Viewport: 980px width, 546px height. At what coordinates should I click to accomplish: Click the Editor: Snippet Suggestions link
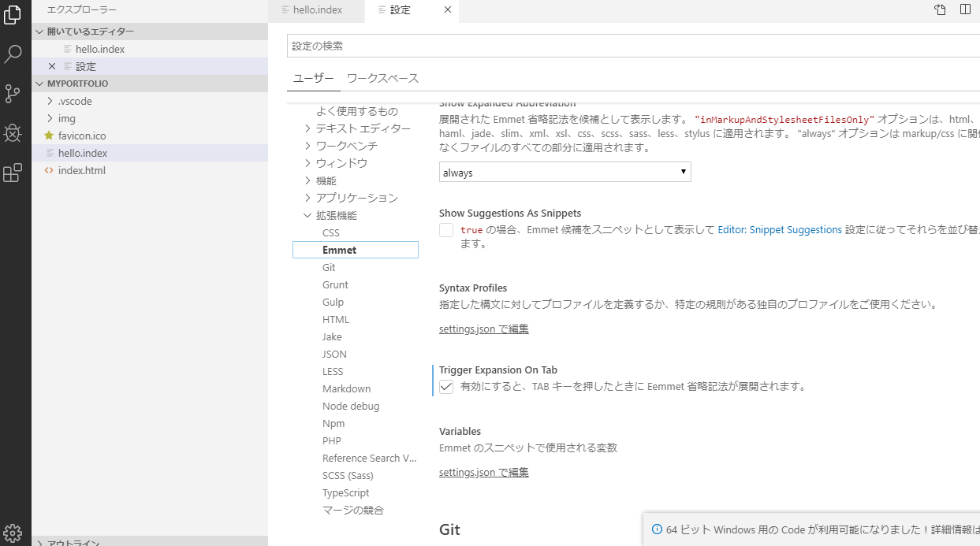pos(780,230)
